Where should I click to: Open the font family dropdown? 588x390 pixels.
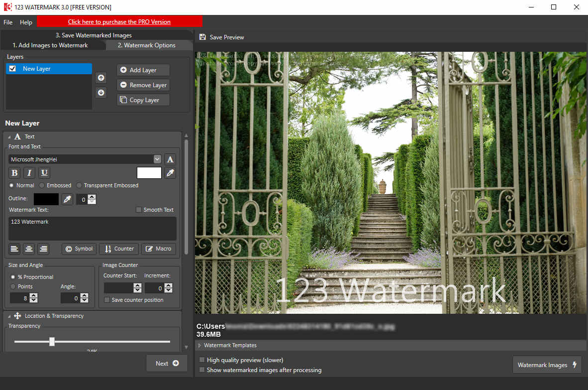157,159
